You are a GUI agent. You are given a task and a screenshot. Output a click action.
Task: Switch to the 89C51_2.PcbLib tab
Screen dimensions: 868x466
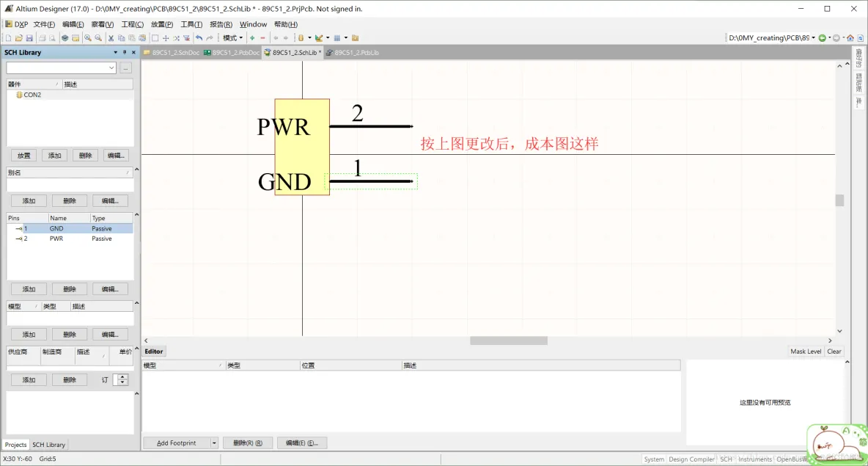(x=353, y=53)
